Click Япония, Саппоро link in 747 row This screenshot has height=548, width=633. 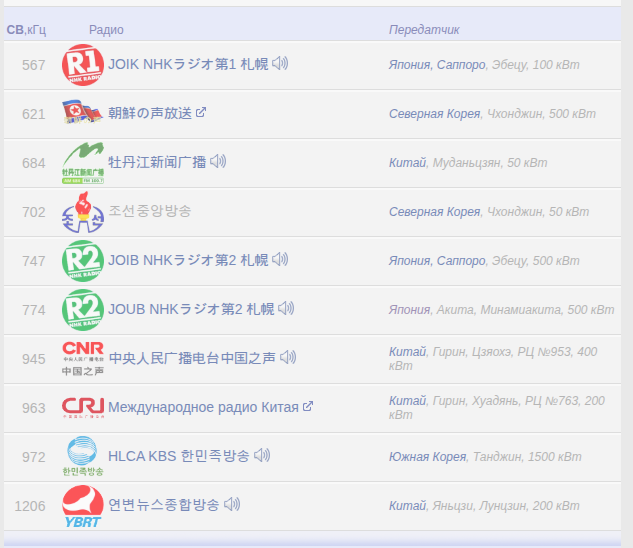click(x=437, y=260)
